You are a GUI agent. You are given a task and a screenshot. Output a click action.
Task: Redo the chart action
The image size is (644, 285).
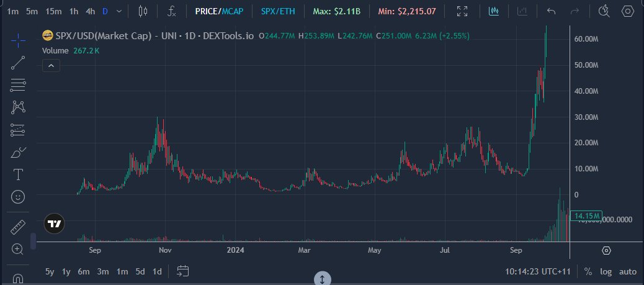tap(575, 11)
